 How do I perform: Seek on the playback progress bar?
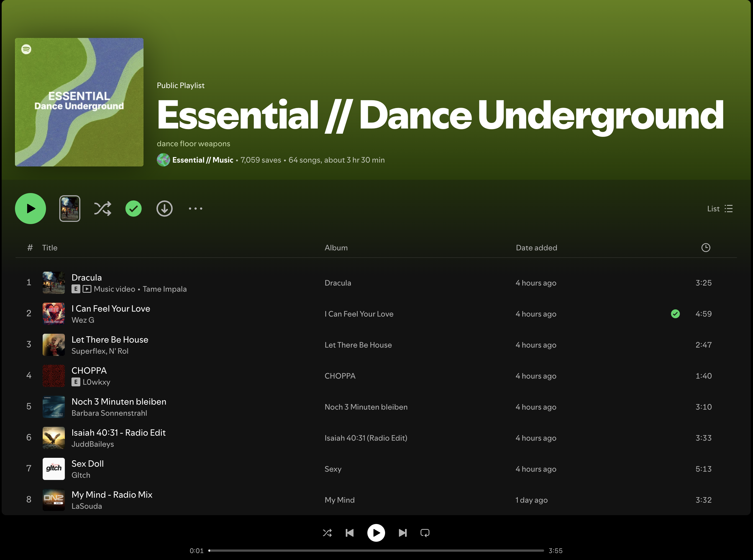pos(376,551)
